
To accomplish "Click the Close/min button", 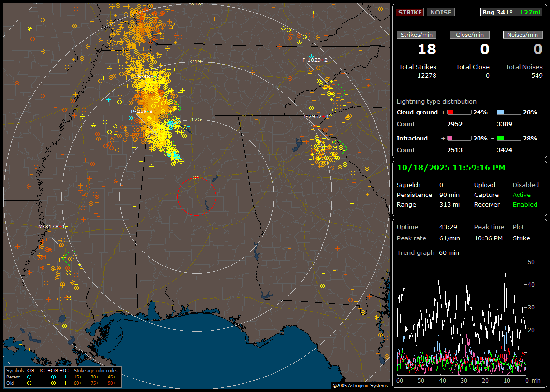I will (470, 35).
